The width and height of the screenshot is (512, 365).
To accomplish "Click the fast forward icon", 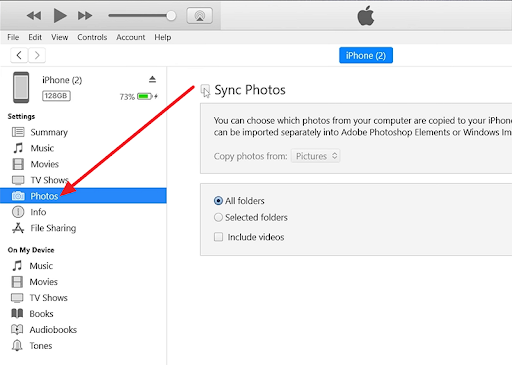I will click(x=85, y=16).
